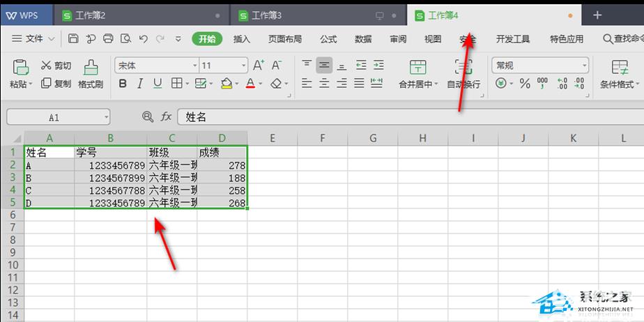Open the number format 常规 dropdown
The width and height of the screenshot is (644, 322).
point(584,66)
